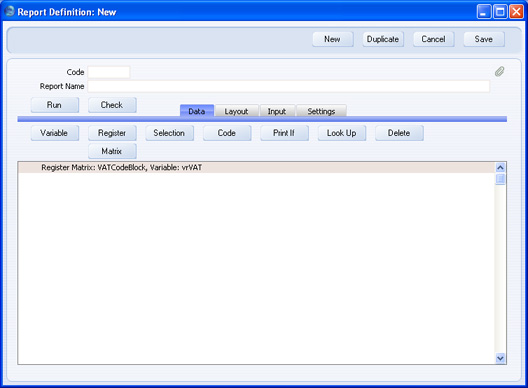Insert a Code line
Image resolution: width=528 pixels, height=388 pixels.
(227, 133)
